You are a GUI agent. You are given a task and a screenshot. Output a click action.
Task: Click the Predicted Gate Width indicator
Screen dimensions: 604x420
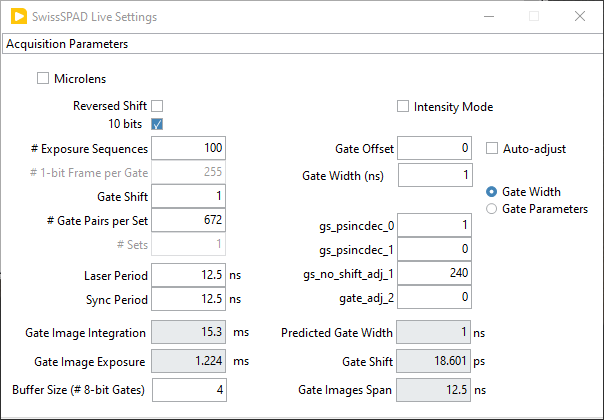[x=433, y=332]
